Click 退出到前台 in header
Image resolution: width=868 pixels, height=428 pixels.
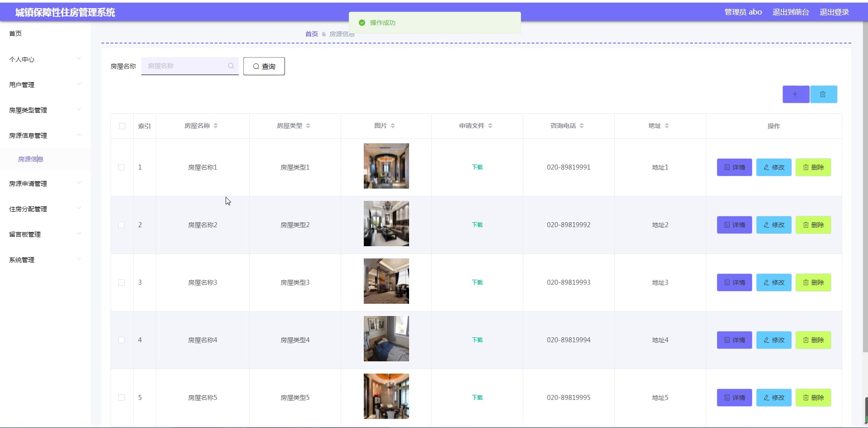tap(791, 12)
